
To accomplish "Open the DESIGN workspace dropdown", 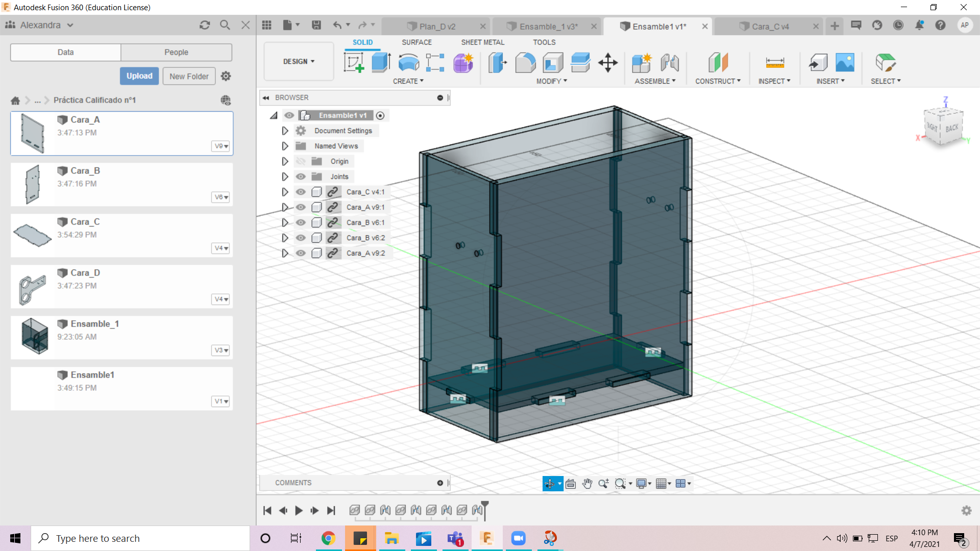I will [x=299, y=61].
